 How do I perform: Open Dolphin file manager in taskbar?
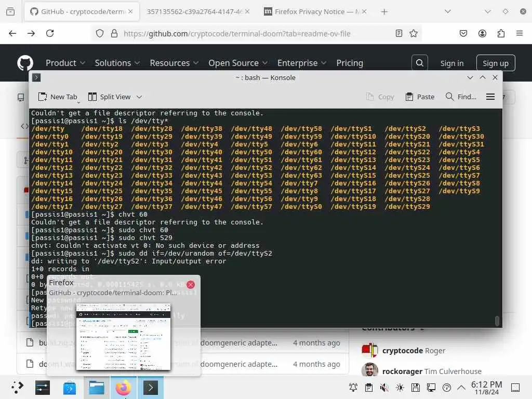click(96, 388)
